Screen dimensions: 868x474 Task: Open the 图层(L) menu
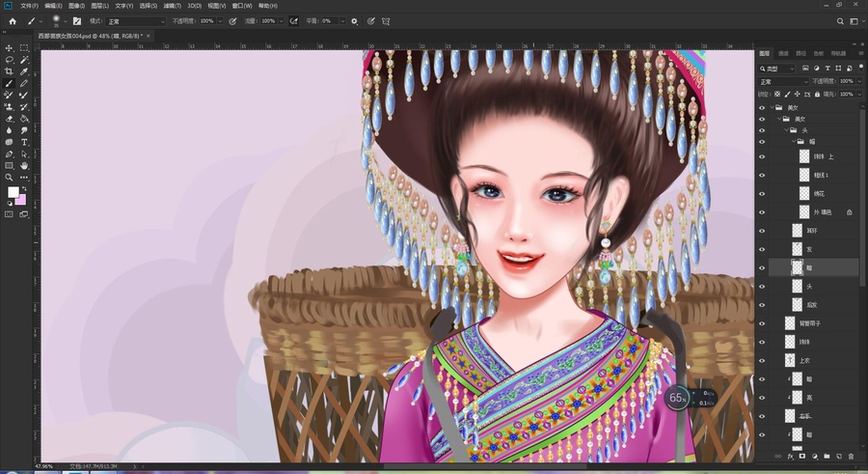(99, 6)
